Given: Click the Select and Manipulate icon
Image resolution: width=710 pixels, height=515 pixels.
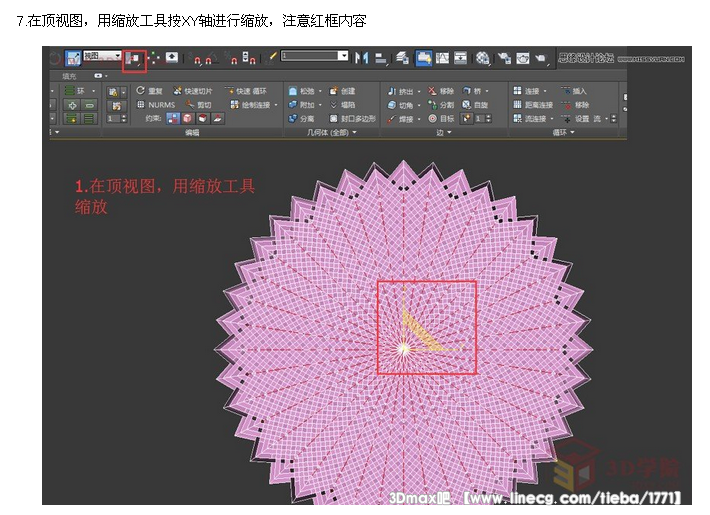Looking at the screenshot, I should (154, 58).
